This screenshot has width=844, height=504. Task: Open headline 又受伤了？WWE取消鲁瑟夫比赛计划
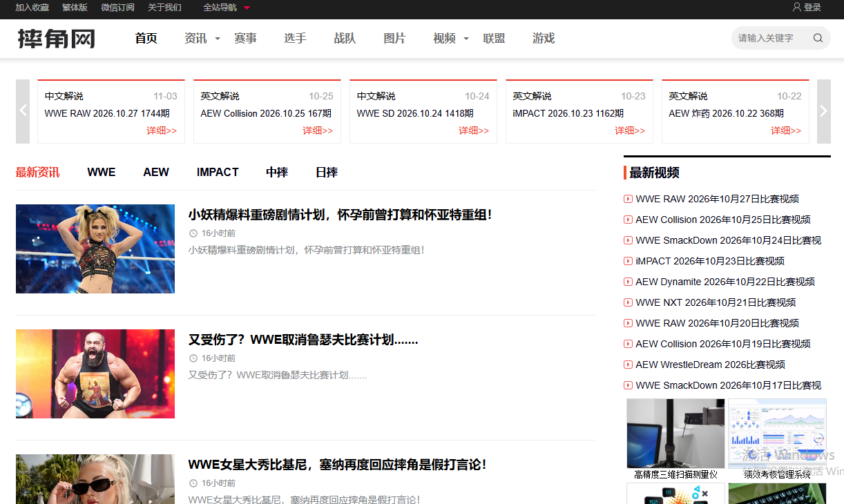pos(303,340)
